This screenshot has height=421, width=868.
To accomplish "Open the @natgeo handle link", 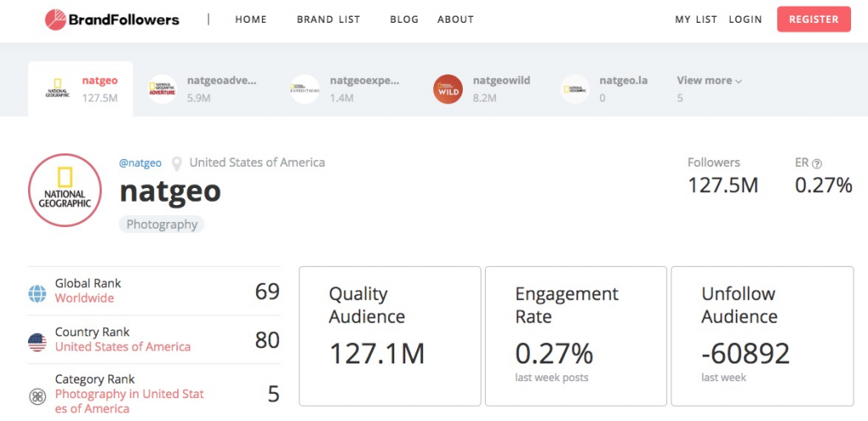I will [x=141, y=163].
